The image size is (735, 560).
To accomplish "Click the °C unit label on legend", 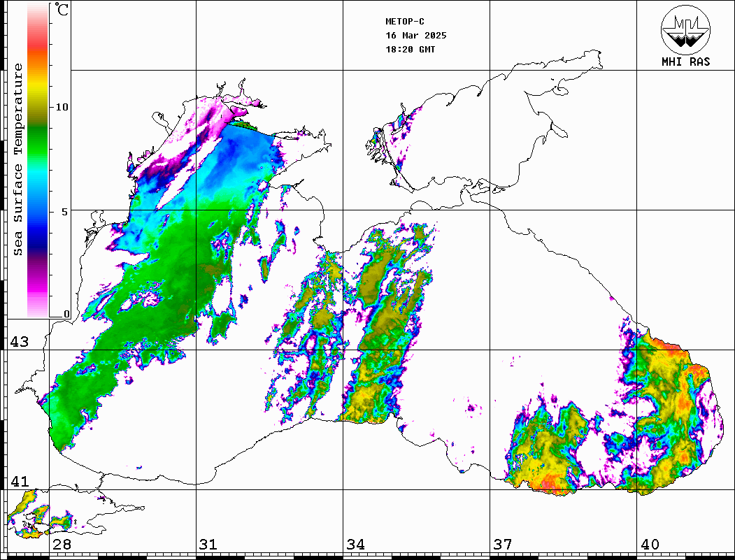I will 62,9.
